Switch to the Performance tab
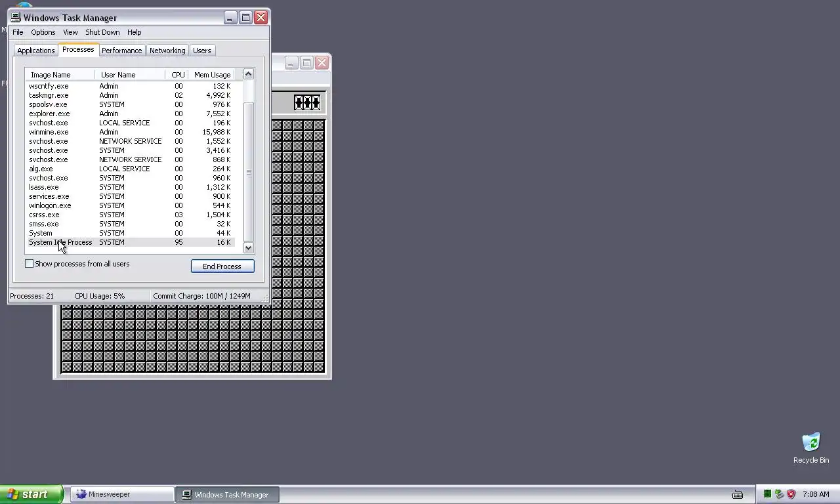The width and height of the screenshot is (840, 504). click(x=121, y=51)
